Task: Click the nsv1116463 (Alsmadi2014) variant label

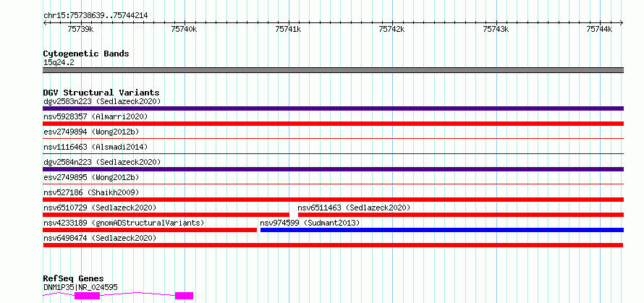Action: 96,147
